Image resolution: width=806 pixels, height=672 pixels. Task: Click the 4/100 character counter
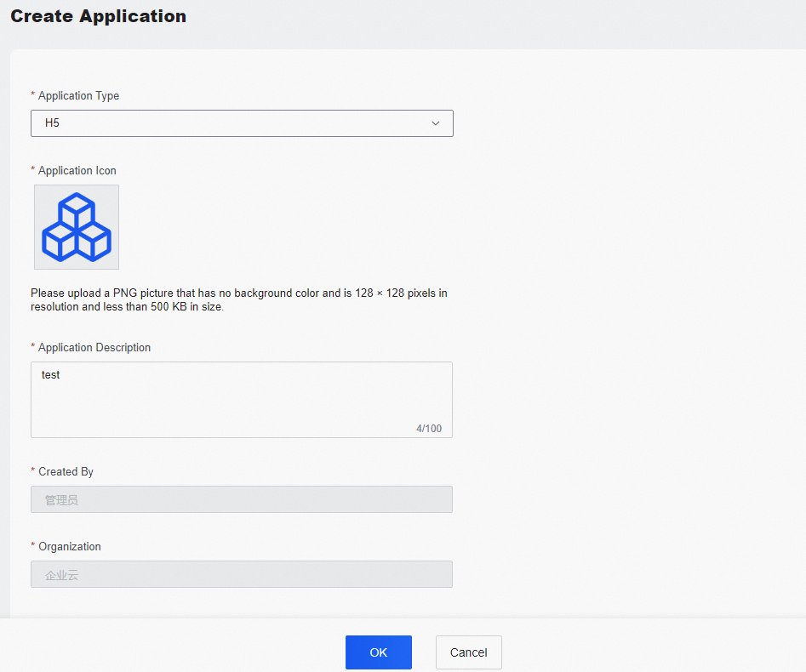pos(430,428)
